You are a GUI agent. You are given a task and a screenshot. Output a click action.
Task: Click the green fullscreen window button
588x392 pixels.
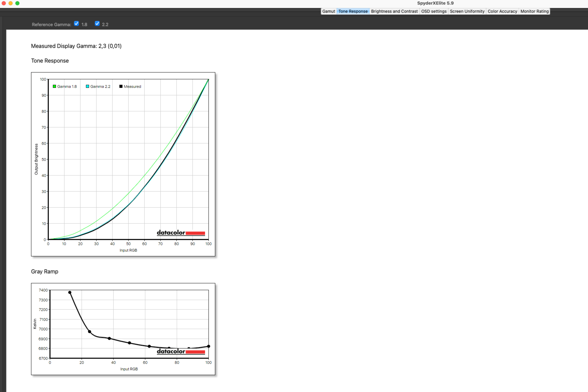17,3
